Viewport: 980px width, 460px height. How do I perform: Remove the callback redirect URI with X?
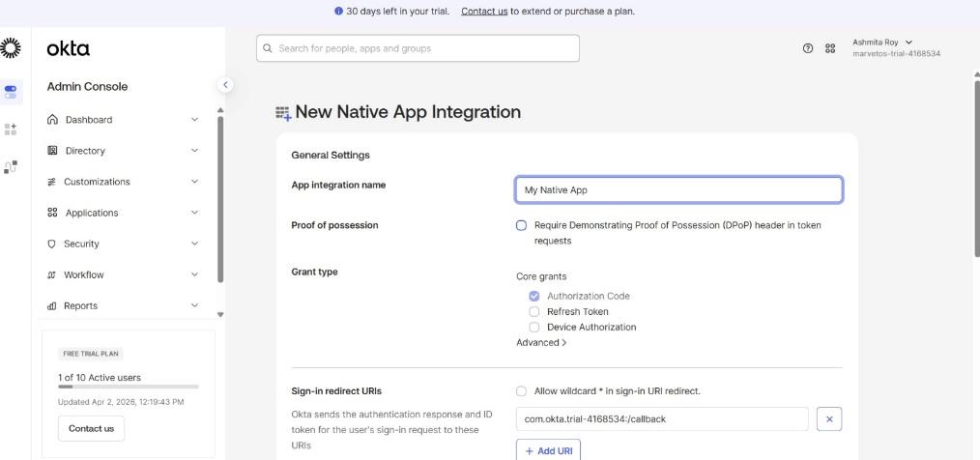click(x=829, y=419)
